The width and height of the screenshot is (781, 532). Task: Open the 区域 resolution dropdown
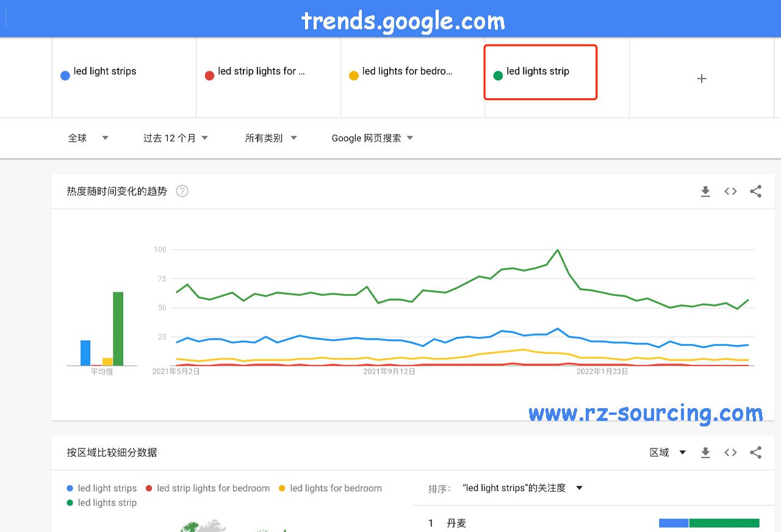click(668, 453)
